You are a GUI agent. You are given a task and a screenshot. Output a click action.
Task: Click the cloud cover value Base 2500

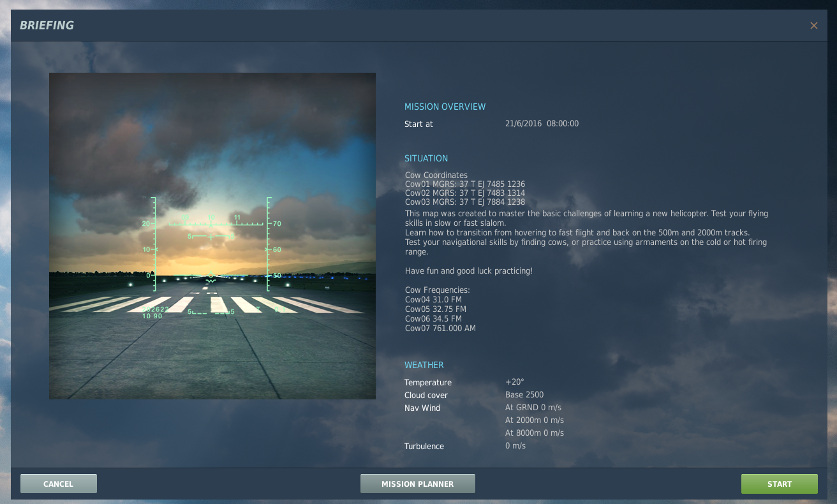(524, 395)
